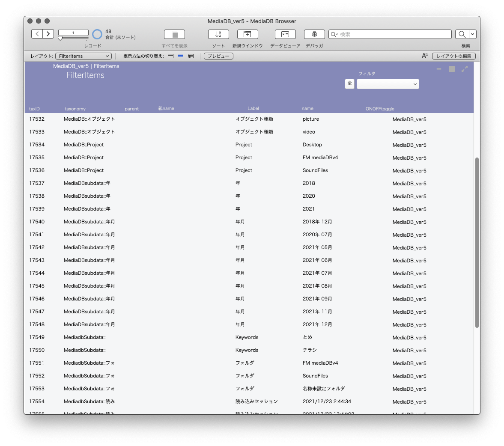Click the record slider handle

[x=60, y=38]
